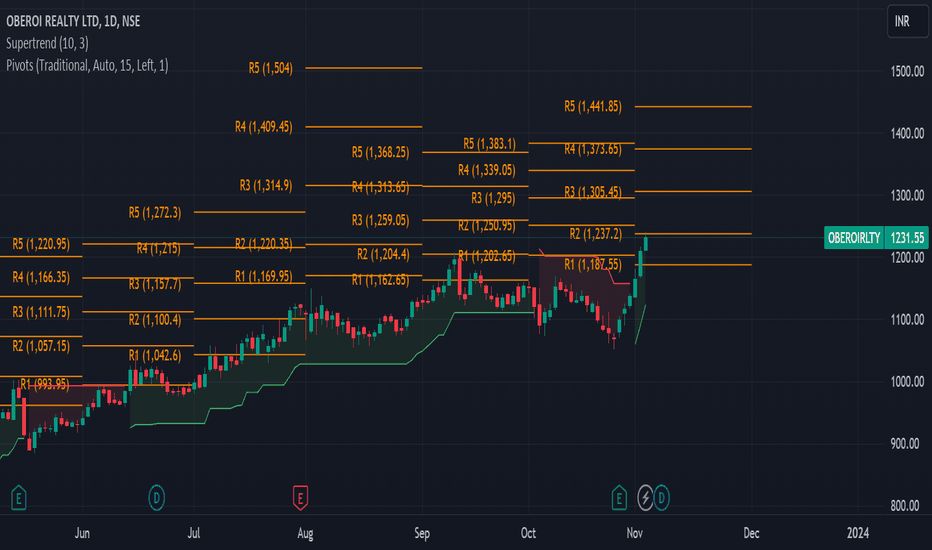This screenshot has height=550, width=932.
Task: Click the lightning bolt event icon near Nov
Action: 645,498
